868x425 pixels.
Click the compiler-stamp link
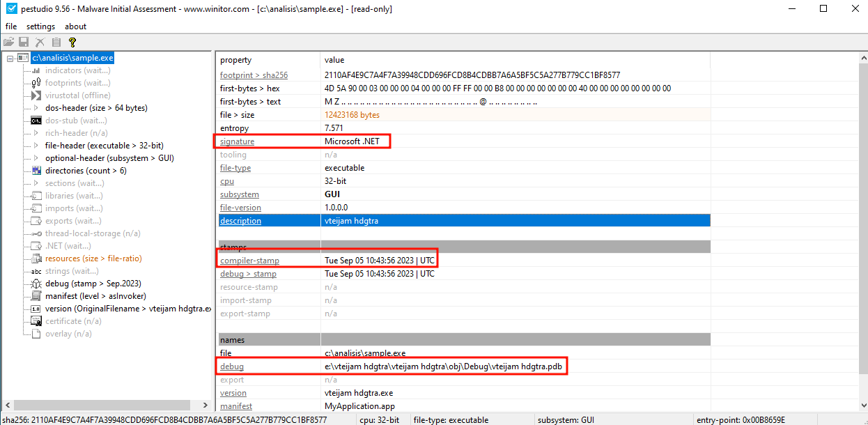[251, 259]
